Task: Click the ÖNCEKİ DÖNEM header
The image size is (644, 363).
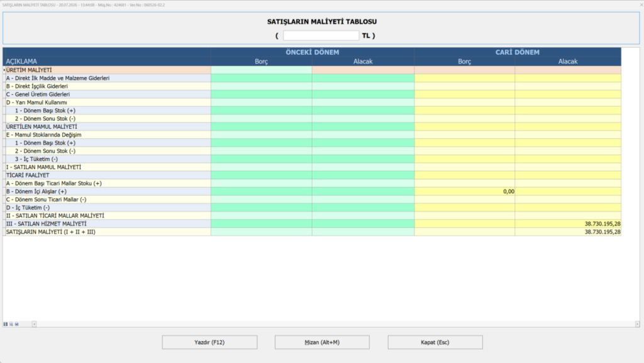Action: 312,52
